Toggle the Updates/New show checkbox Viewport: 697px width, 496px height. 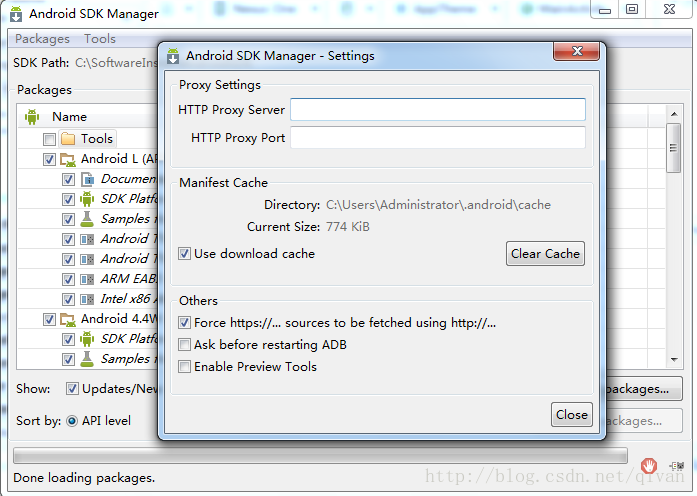pos(72,389)
